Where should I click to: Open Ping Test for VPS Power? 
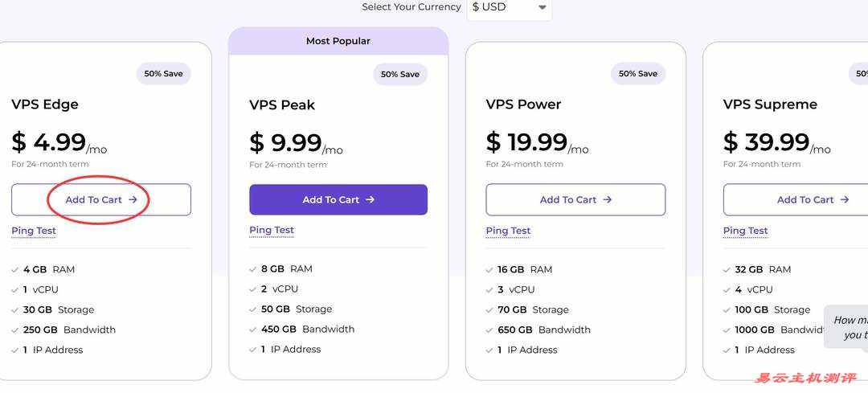click(508, 231)
